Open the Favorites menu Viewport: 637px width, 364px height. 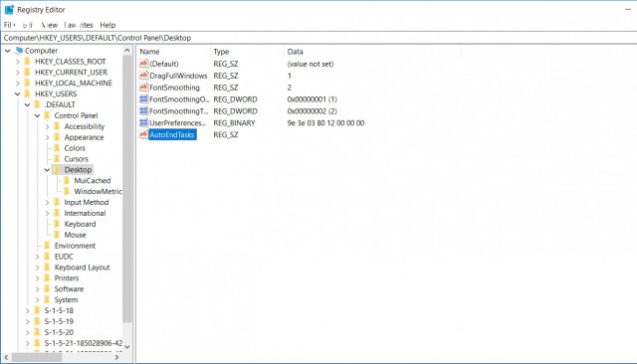79,25
